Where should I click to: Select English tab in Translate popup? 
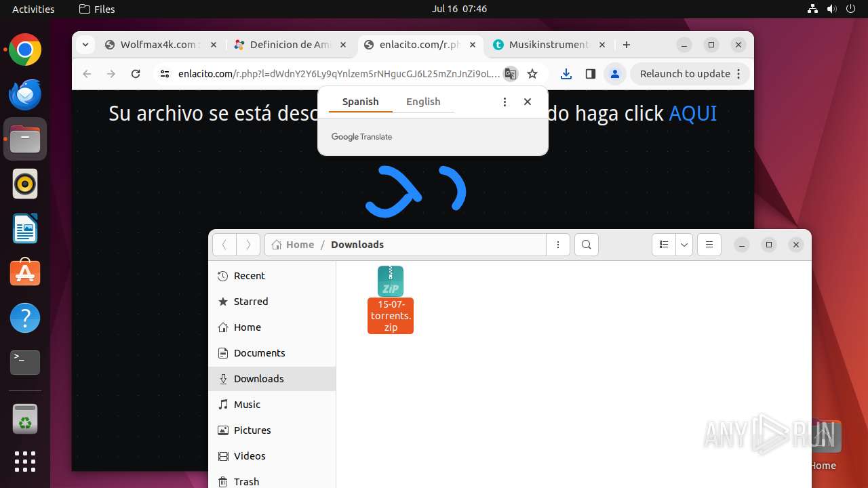click(x=423, y=102)
